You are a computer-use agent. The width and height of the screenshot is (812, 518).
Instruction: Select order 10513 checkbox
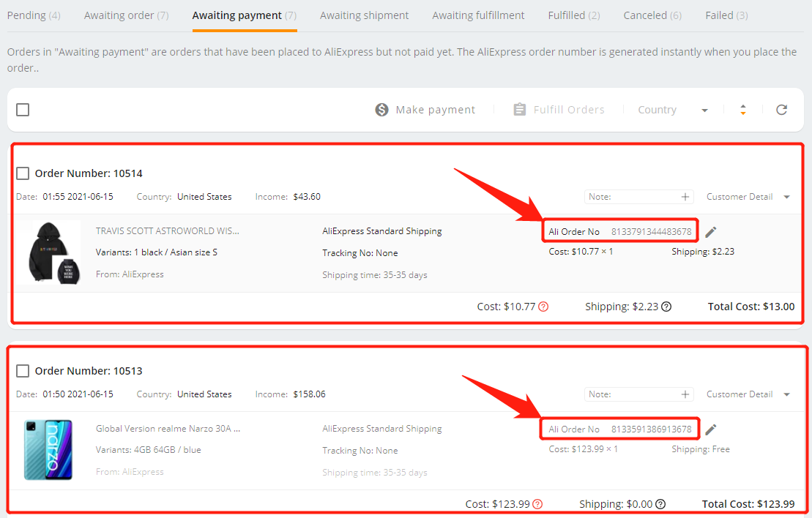click(x=23, y=371)
